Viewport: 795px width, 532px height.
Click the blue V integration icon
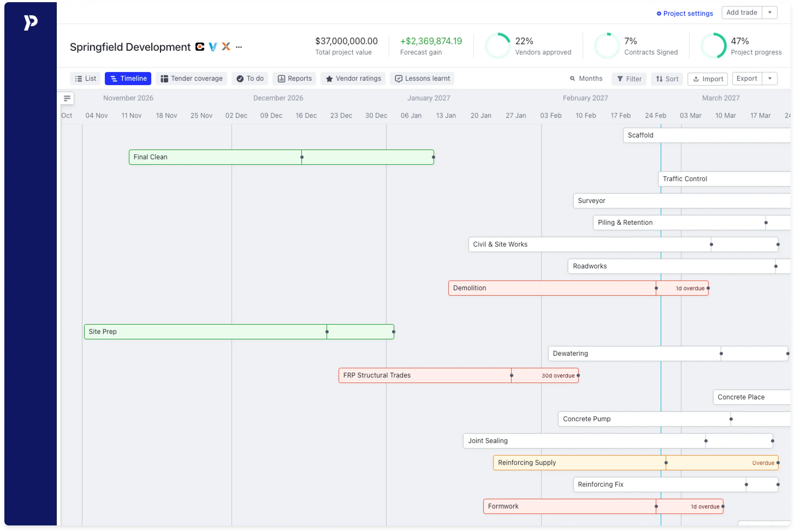213,46
